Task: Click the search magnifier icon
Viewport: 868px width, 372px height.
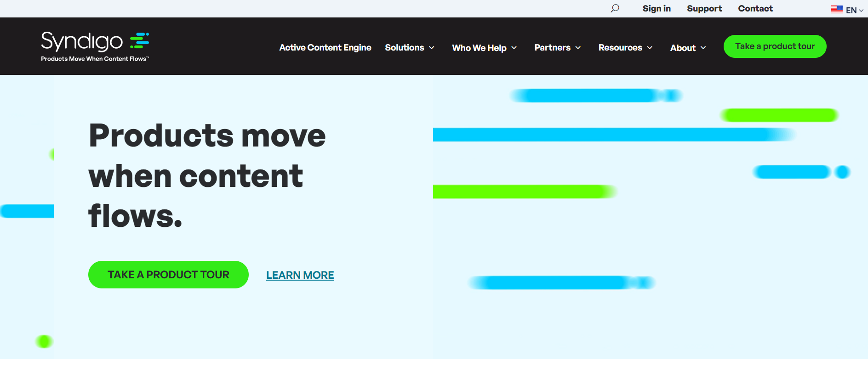Action: 615,8
